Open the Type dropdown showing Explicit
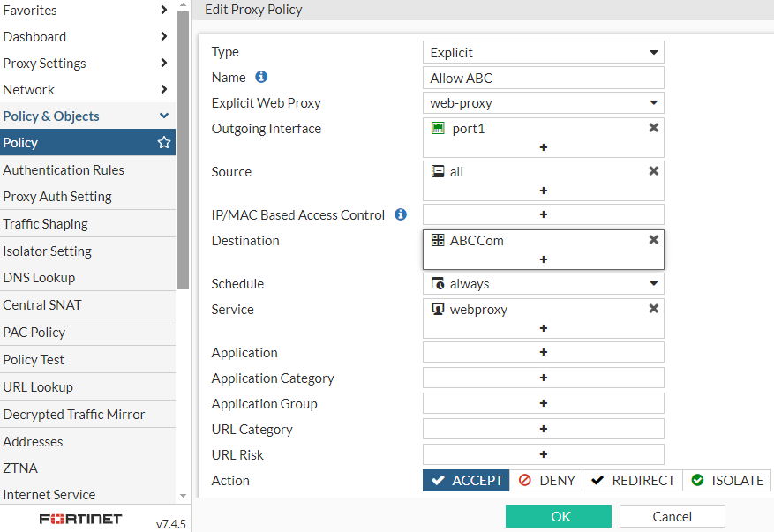The image size is (774, 532). (543, 52)
